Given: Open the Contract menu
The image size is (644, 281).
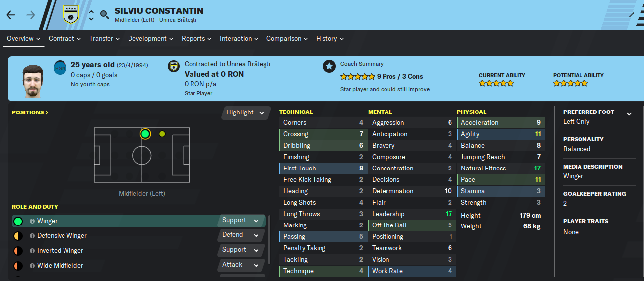Looking at the screenshot, I should (x=64, y=38).
